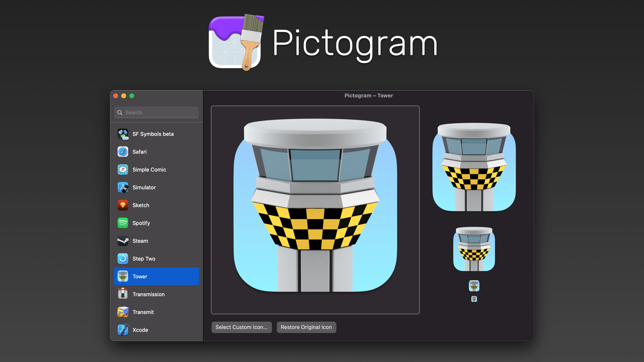The image size is (644, 362).
Task: Click the Safari compass icon
Action: coord(123,152)
